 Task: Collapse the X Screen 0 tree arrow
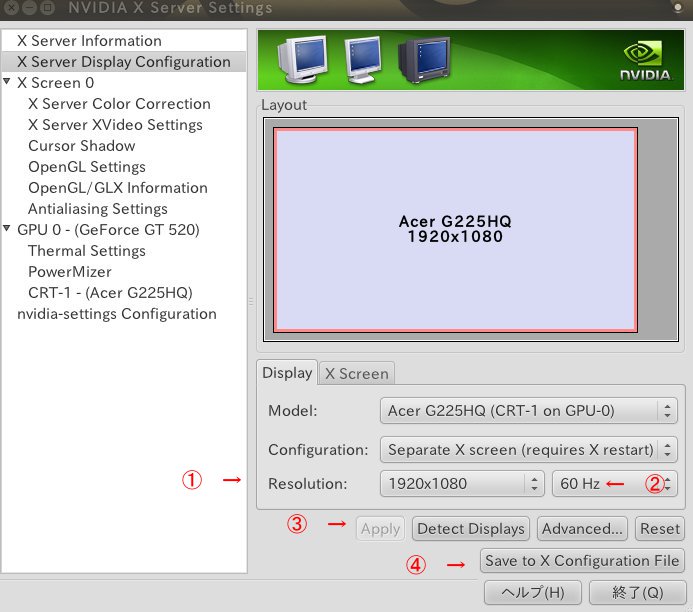[x=7, y=81]
